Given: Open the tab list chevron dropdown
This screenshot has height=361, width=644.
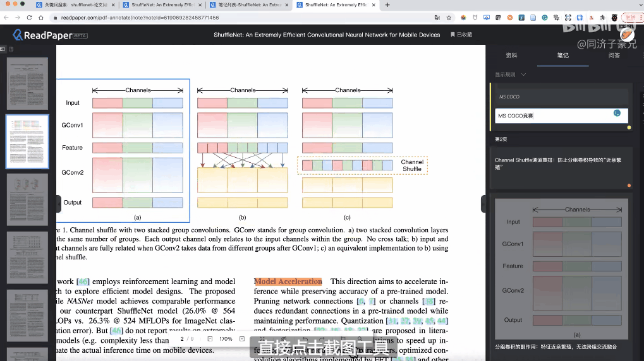Looking at the screenshot, I should (641, 5).
